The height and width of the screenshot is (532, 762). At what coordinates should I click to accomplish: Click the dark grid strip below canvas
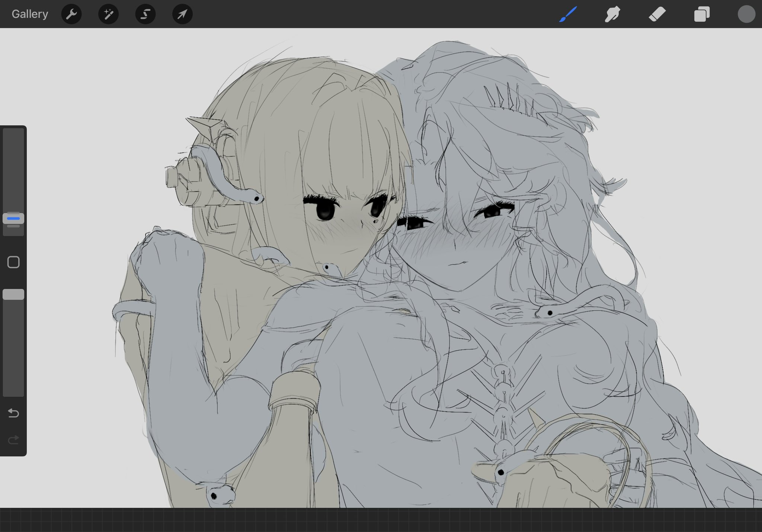381,520
